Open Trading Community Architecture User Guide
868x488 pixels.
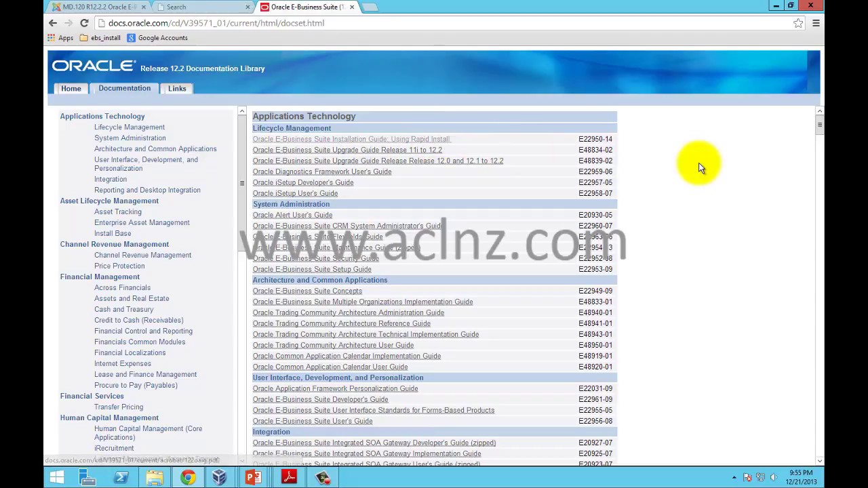tap(333, 346)
